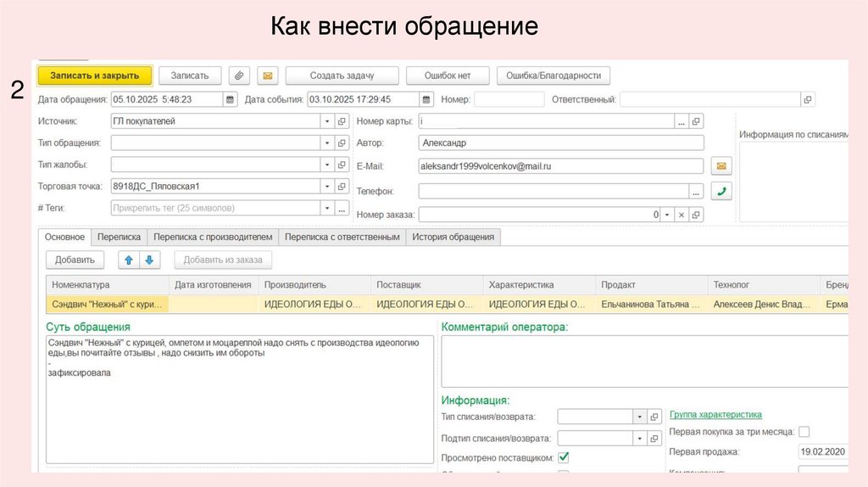Enable Первая покупка за три месяца checkbox

pyautogui.click(x=804, y=432)
